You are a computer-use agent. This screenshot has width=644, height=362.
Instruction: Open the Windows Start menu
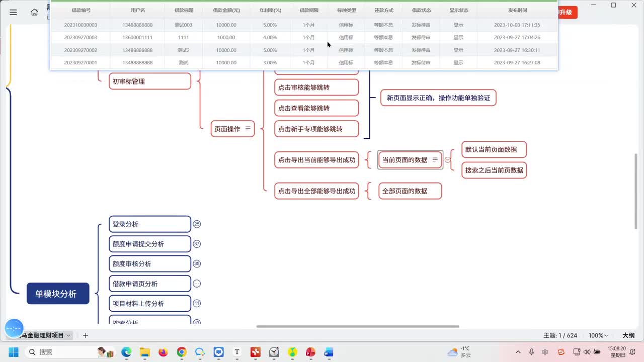coord(13,352)
